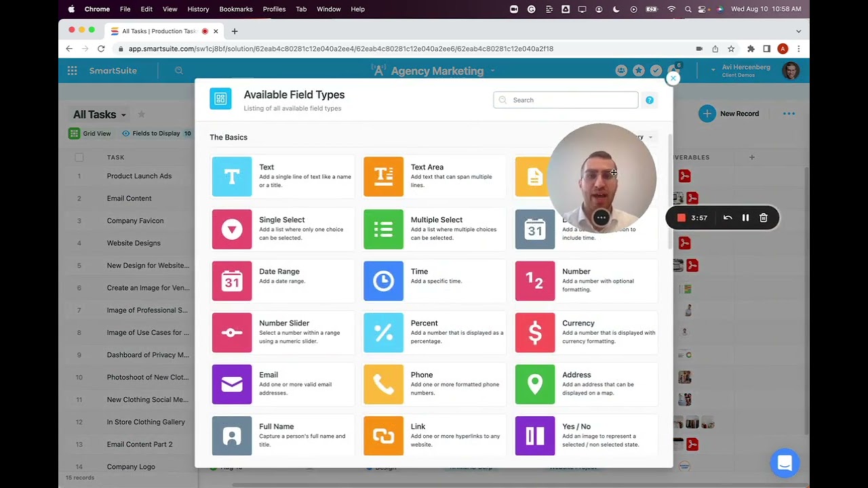Click the New Record button
This screenshot has width=868, height=488.
(730, 114)
